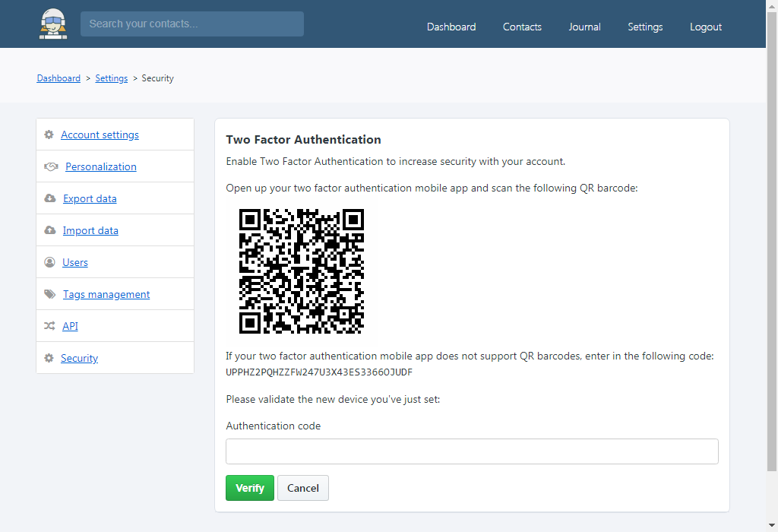
Task: Open API settings in sidebar
Action: coord(70,326)
